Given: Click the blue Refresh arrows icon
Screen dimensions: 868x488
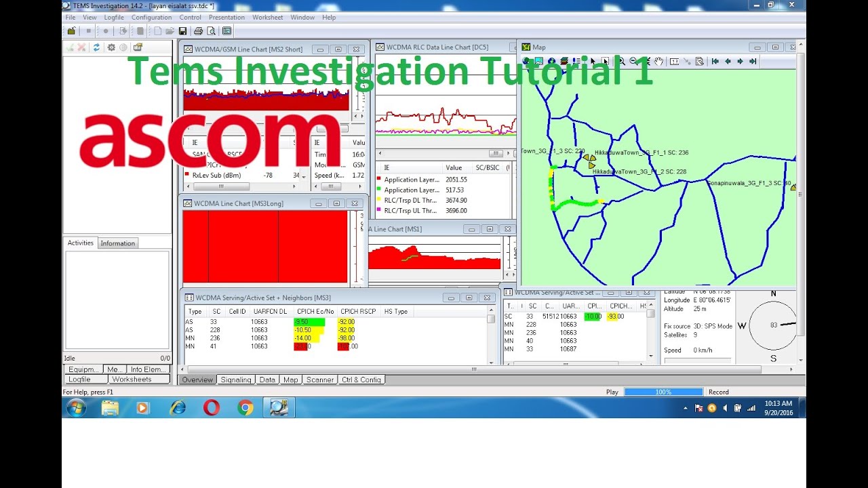Looking at the screenshot, I should point(97,47).
